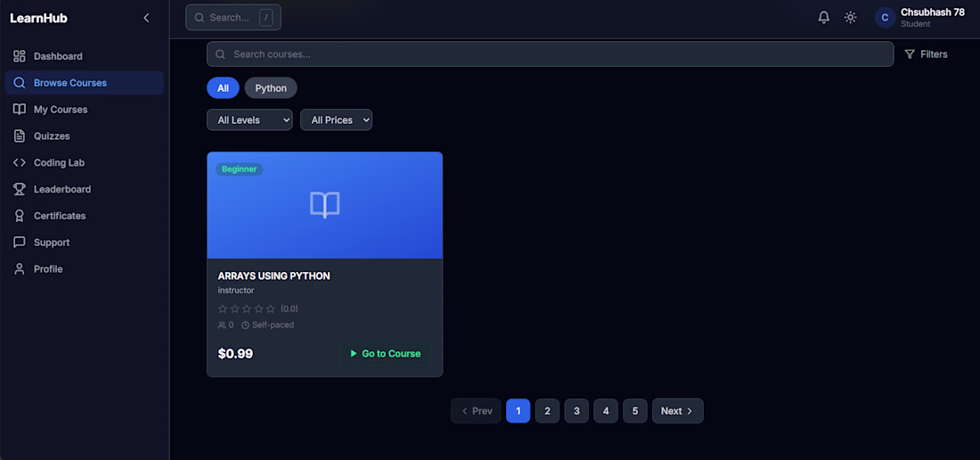Jump to page 2
Screen dimensions: 980x460
548,411
